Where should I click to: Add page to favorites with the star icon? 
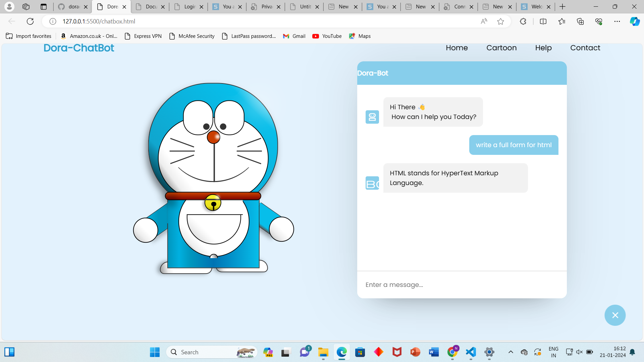[500, 21]
